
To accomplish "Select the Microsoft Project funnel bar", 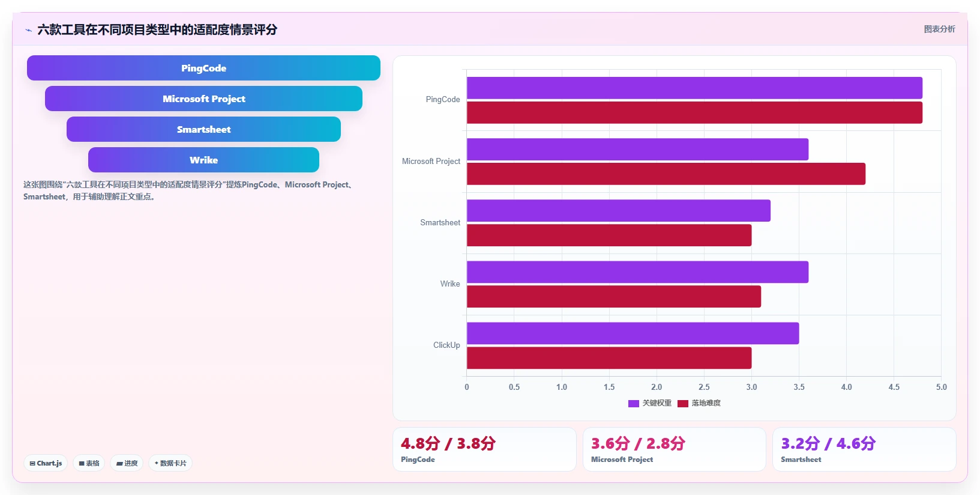I will click(203, 99).
